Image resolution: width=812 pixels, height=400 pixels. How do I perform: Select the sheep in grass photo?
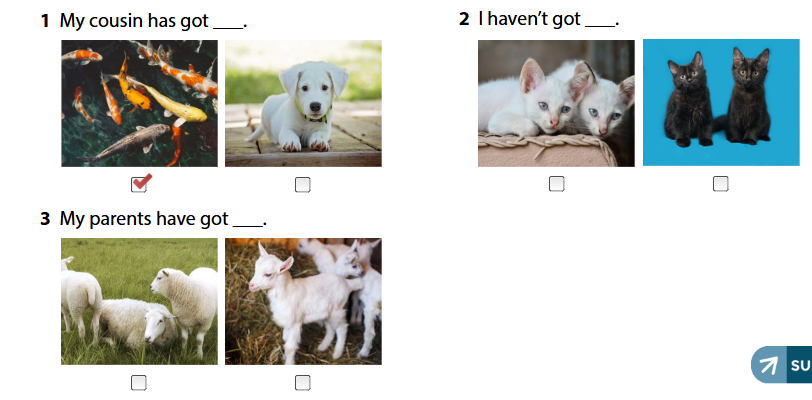139,302
